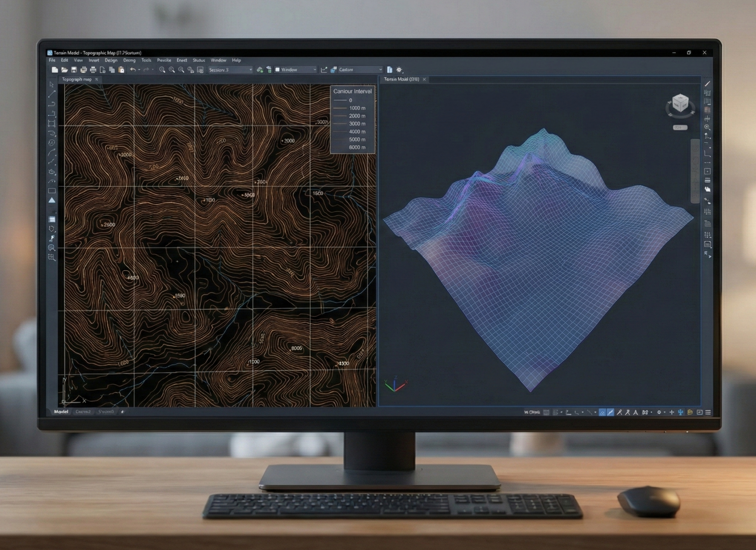Toggle grid display icon in status bar
This screenshot has width=756, height=550.
(x=546, y=412)
